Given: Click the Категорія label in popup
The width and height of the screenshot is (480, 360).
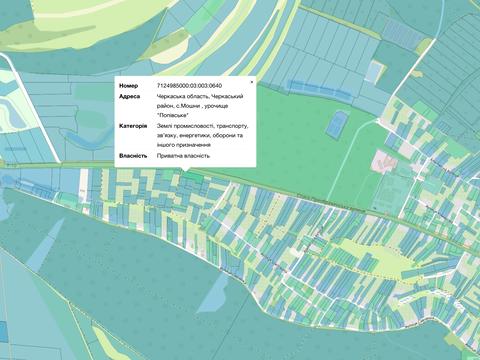Looking at the screenshot, I should point(133,126).
